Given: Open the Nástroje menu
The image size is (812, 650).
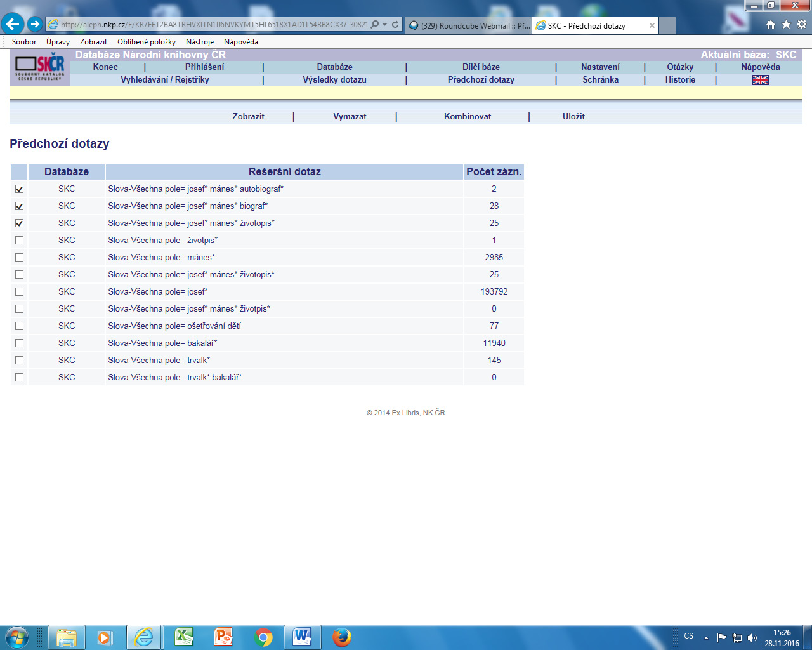Looking at the screenshot, I should (200, 42).
